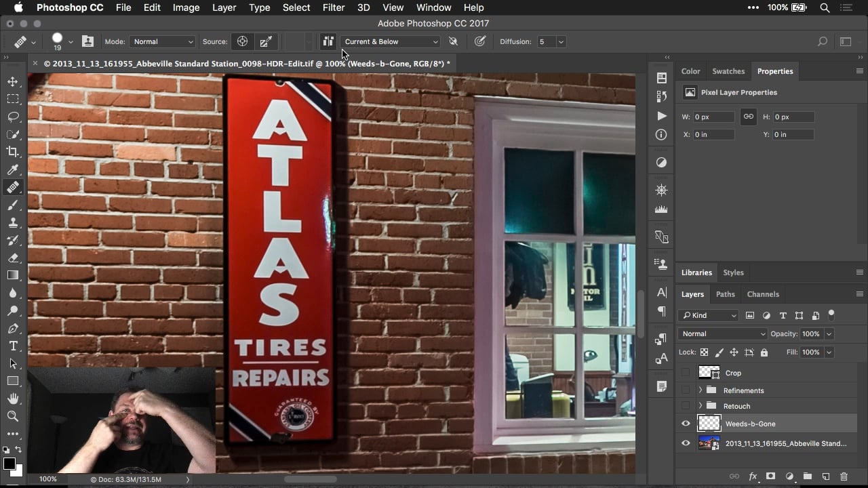
Task: Select the Clone Stamp tool
Action: point(13,222)
